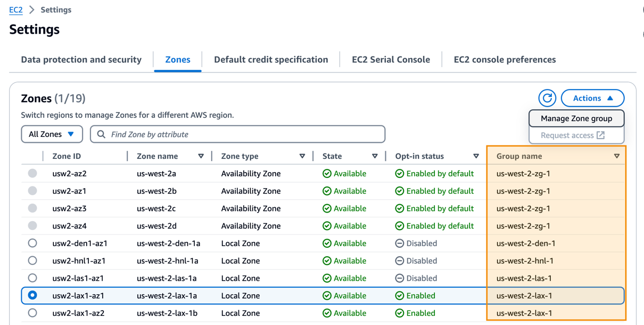The height and width of the screenshot is (325, 644).
Task: Select radio button for usw2-las1-az1
Action: 32,278
